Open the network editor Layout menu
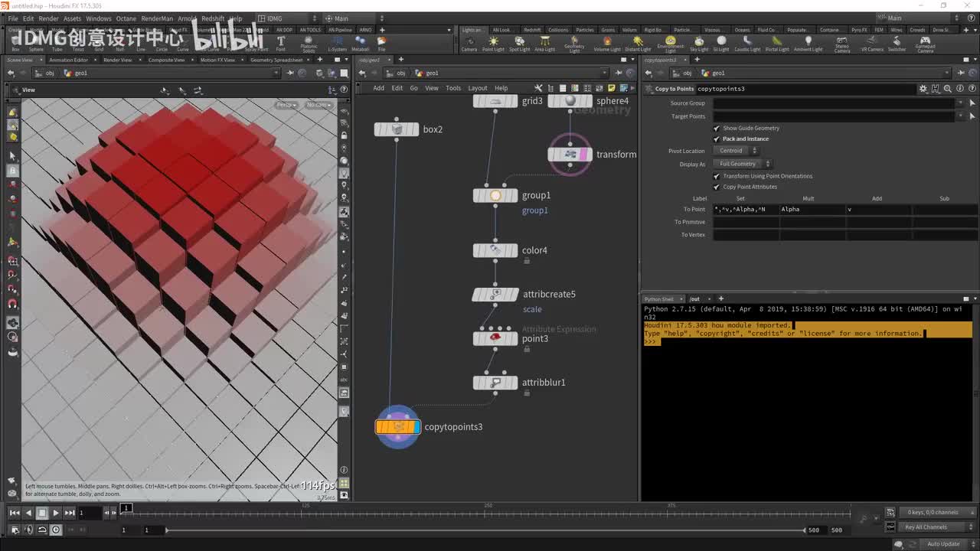The width and height of the screenshot is (980, 551). 477,88
